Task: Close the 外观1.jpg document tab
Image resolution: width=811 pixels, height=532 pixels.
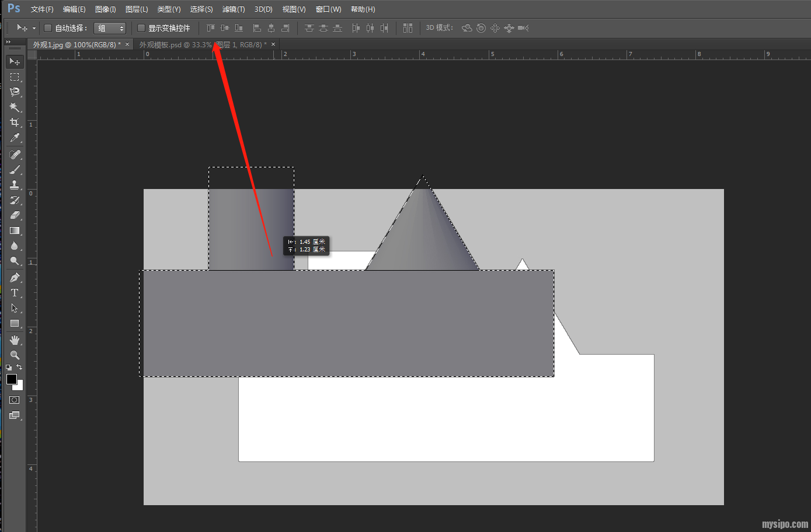Action: pyautogui.click(x=127, y=44)
